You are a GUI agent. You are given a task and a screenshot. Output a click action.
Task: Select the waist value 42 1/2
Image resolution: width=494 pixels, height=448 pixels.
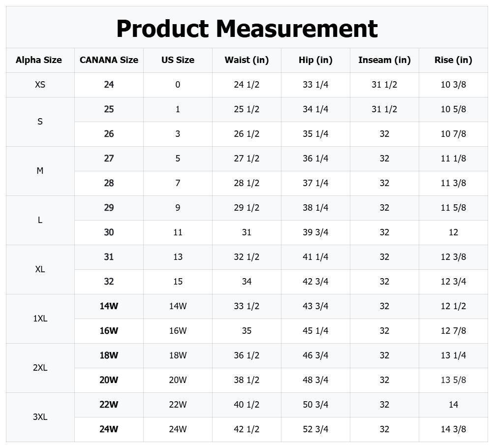click(x=247, y=429)
